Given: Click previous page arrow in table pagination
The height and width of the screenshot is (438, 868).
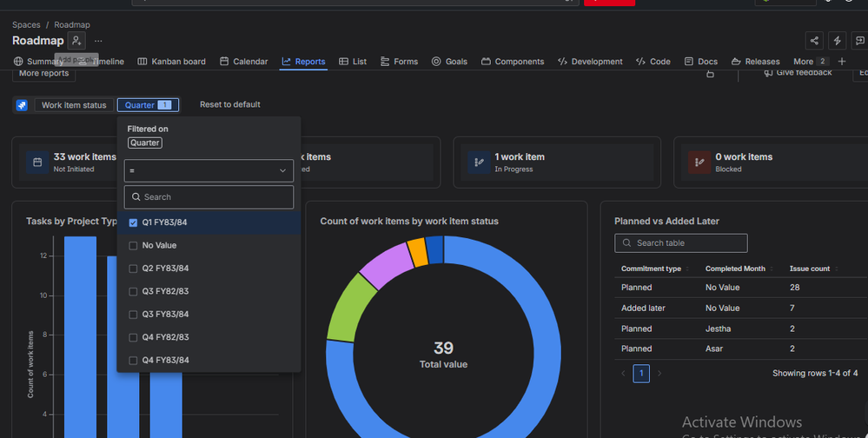Looking at the screenshot, I should click(623, 373).
